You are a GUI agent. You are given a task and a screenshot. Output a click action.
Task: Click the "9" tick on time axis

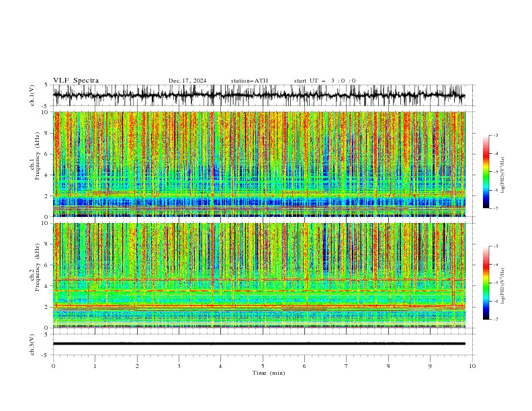pyautogui.click(x=430, y=366)
